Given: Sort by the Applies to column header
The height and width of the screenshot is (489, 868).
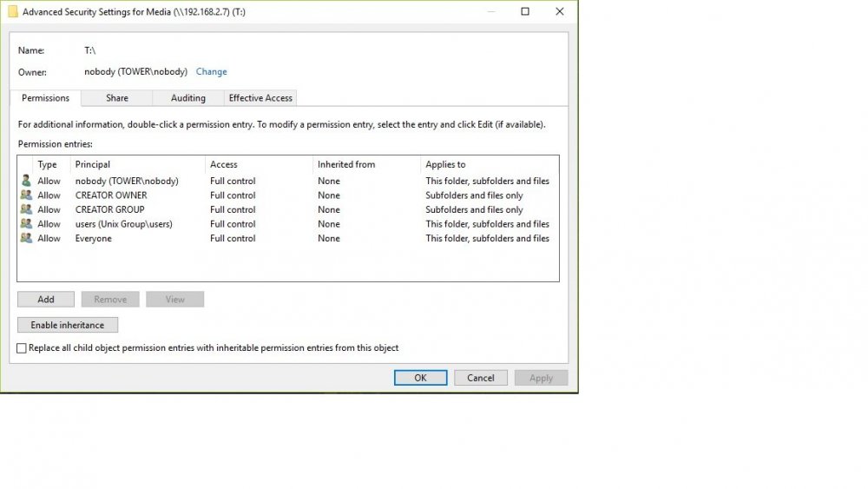Looking at the screenshot, I should pyautogui.click(x=445, y=164).
